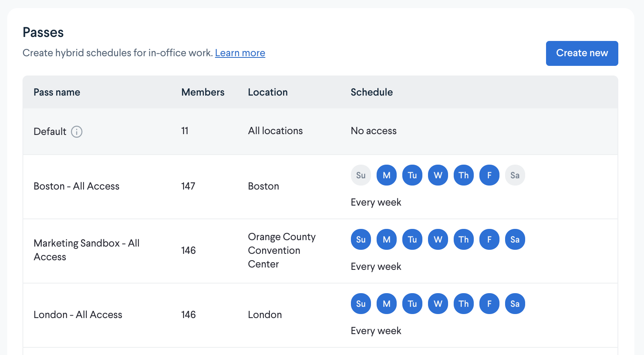
Task: Toggle W day in Boston row
Action: 438,175
